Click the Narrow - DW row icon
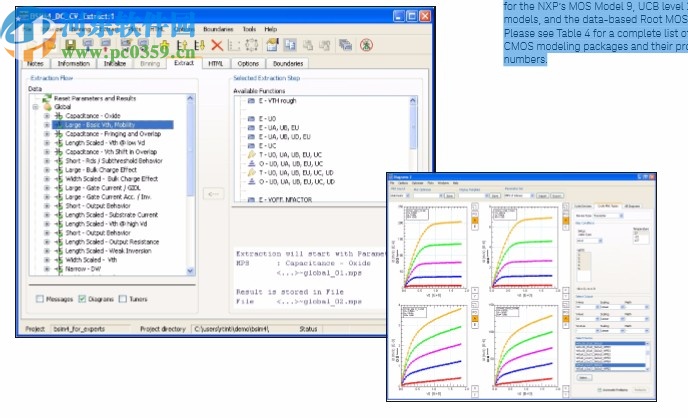The image size is (688, 418). pyautogui.click(x=58, y=269)
